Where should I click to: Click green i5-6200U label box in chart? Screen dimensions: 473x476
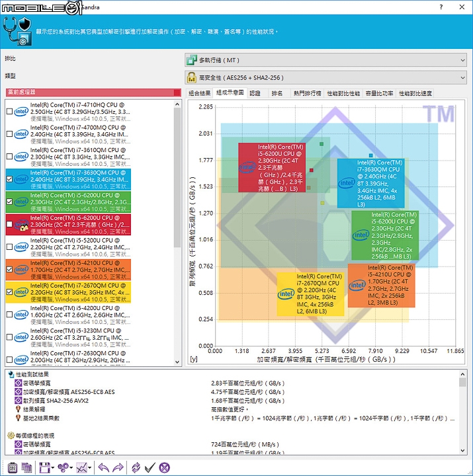click(x=385, y=235)
